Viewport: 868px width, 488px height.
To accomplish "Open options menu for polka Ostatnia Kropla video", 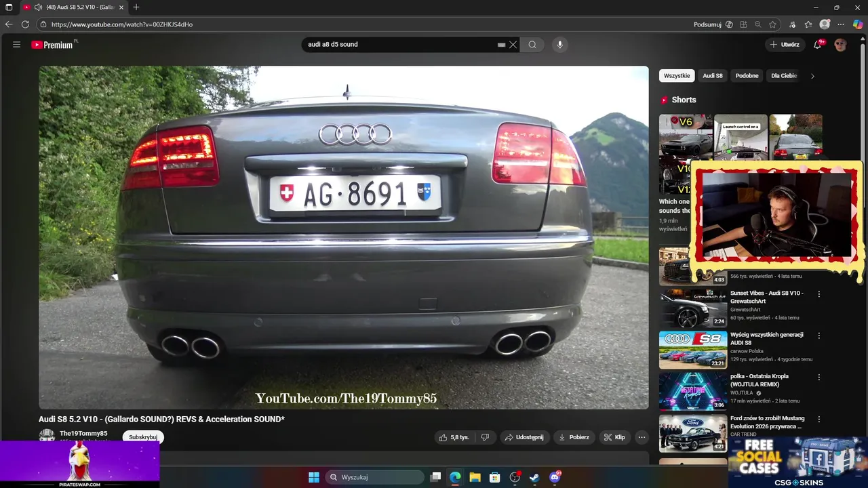I will pyautogui.click(x=818, y=378).
